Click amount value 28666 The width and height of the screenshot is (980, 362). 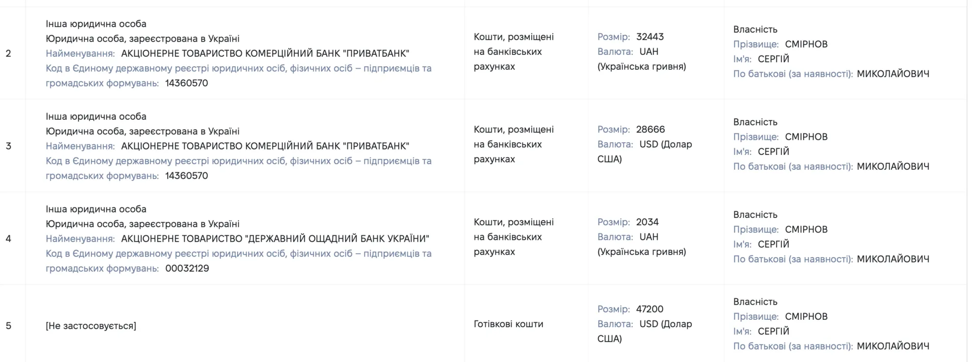coord(650,129)
